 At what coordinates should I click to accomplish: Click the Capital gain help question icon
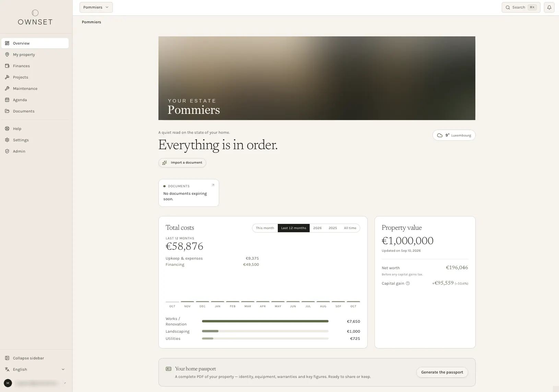[408, 283]
